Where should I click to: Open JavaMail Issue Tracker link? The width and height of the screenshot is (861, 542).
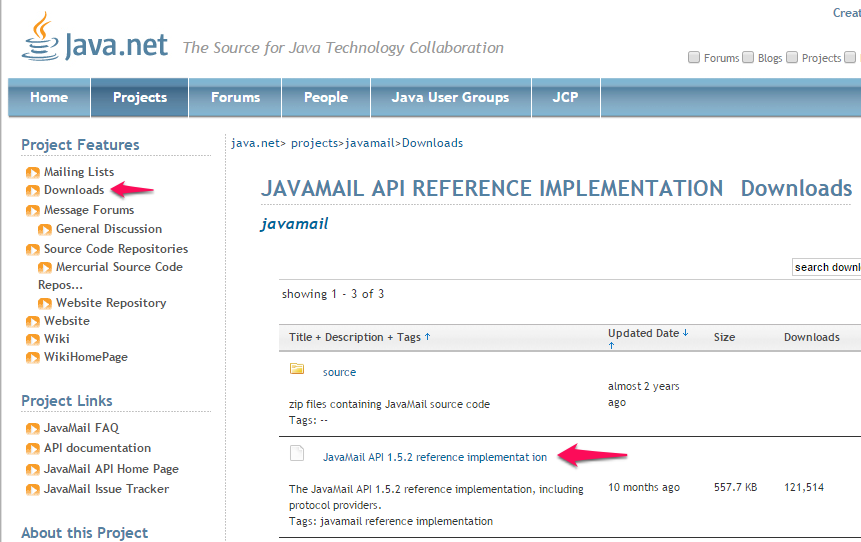coord(107,489)
